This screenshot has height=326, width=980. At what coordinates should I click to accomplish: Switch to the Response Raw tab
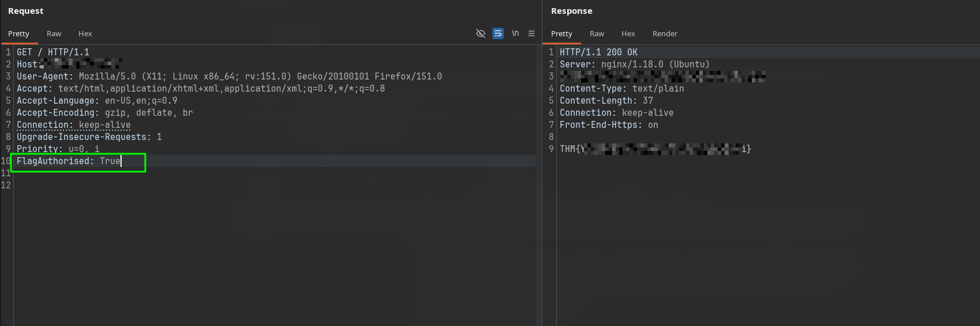597,34
